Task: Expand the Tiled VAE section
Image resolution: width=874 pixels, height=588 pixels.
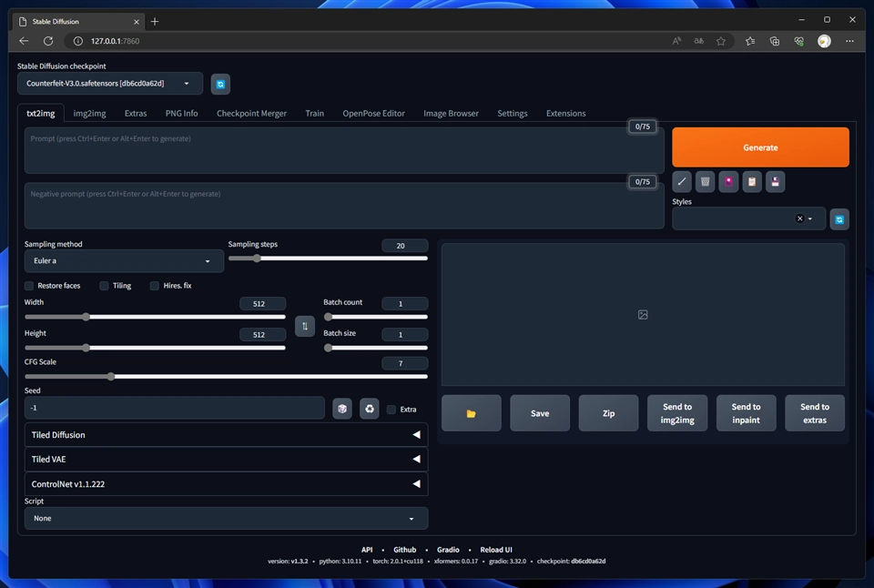Action: pyautogui.click(x=227, y=460)
